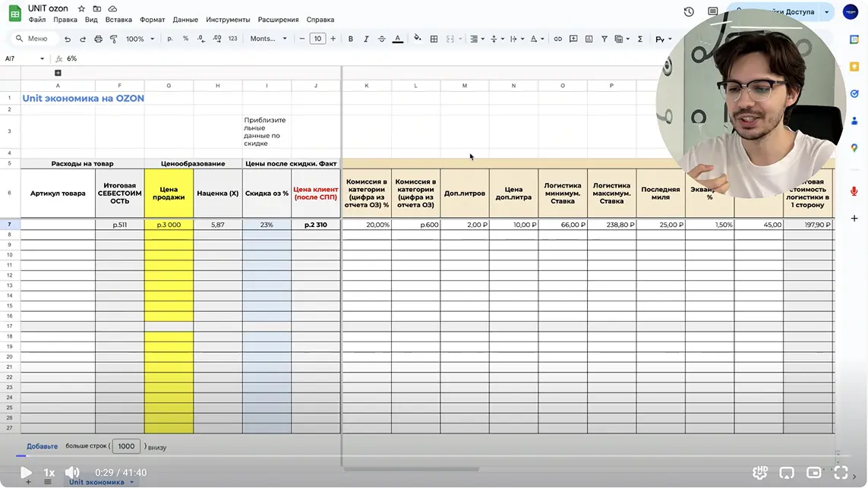Increase the font size
This screenshot has height=488, width=868.
(x=333, y=39)
